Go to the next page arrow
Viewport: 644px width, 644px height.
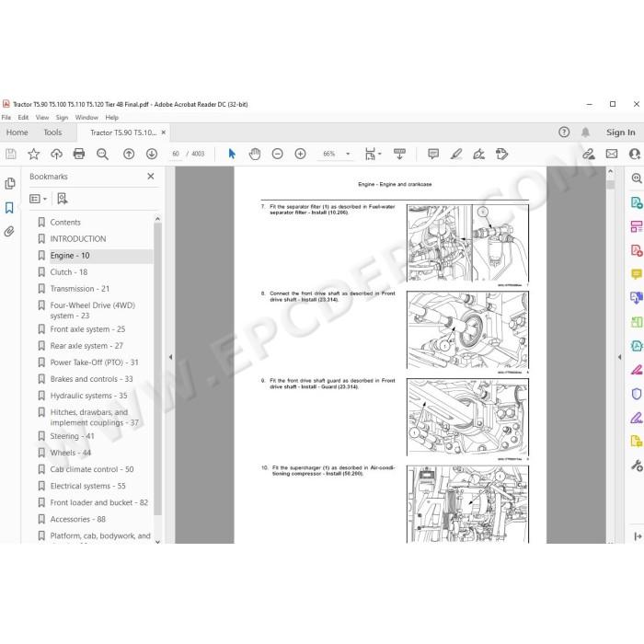(152, 154)
